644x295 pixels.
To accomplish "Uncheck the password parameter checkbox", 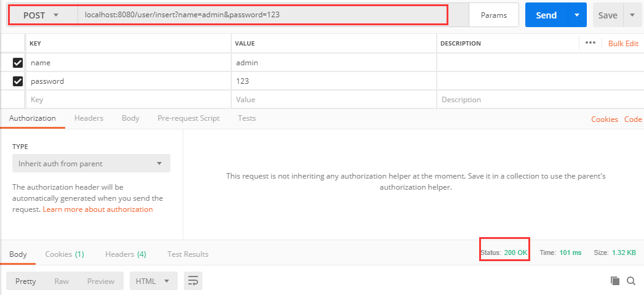I will tap(18, 81).
